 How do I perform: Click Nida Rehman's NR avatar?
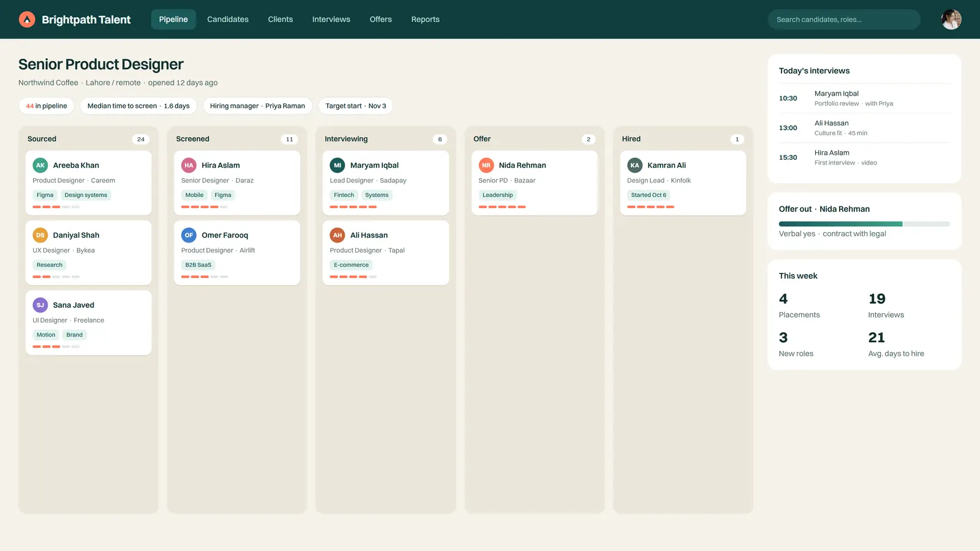(486, 165)
